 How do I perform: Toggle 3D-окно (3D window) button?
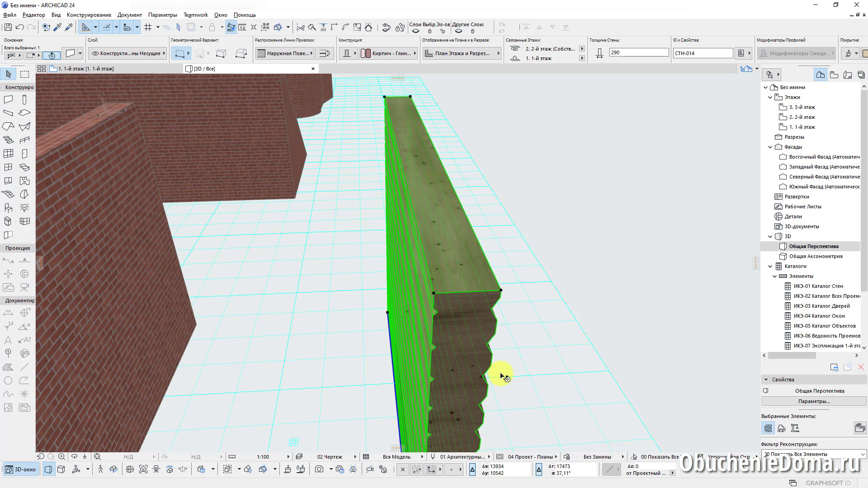pos(21,469)
